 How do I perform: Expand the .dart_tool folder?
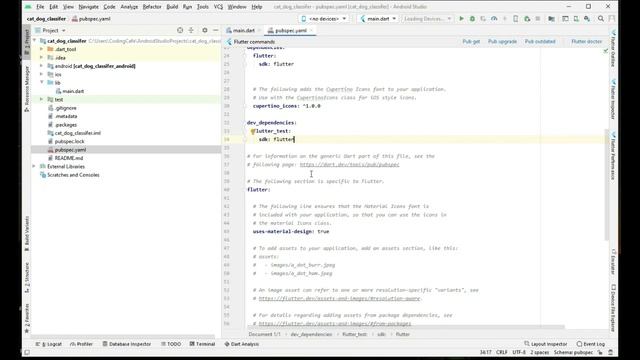pos(41,49)
